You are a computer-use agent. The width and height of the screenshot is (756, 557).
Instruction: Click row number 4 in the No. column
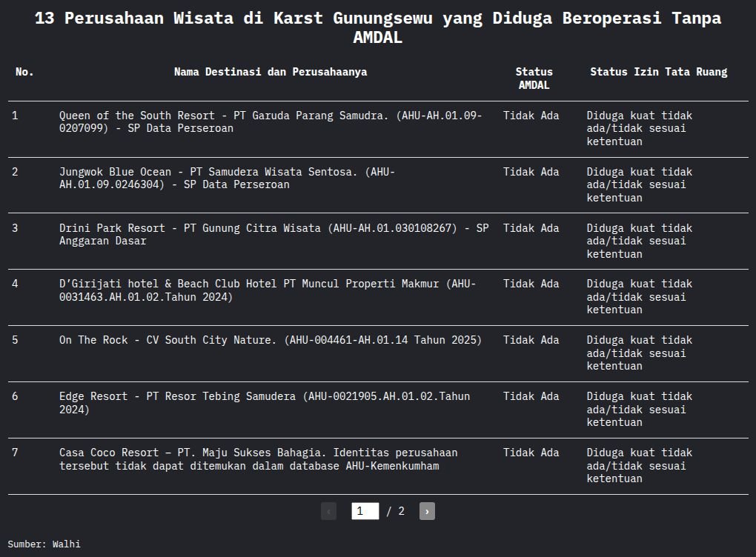click(x=15, y=284)
